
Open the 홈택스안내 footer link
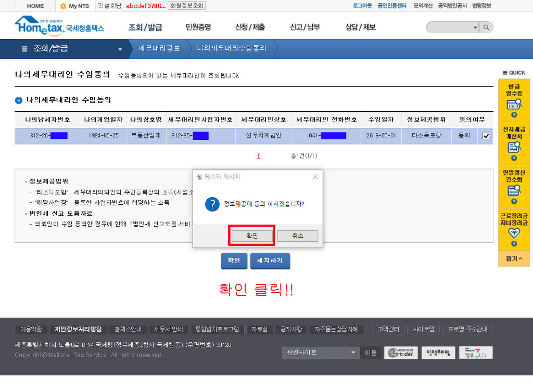128,329
